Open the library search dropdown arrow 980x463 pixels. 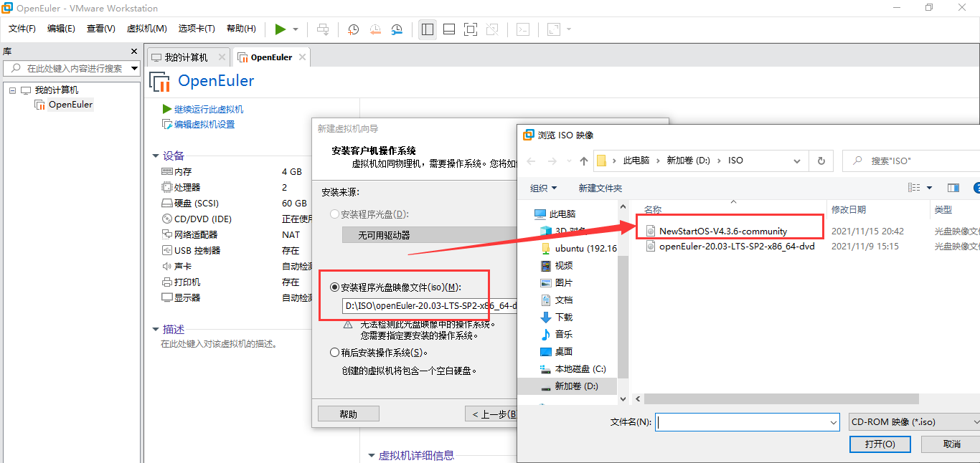[x=134, y=69]
